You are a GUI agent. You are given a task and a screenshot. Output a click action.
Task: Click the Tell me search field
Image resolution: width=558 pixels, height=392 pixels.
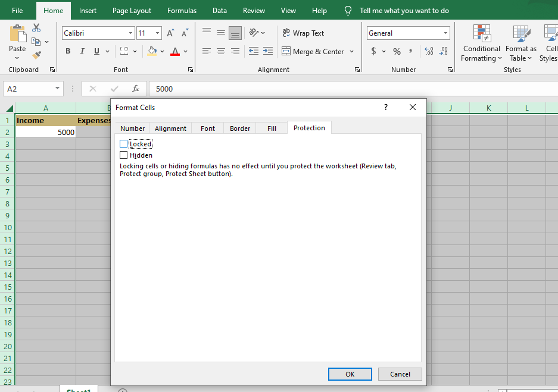pos(404,11)
